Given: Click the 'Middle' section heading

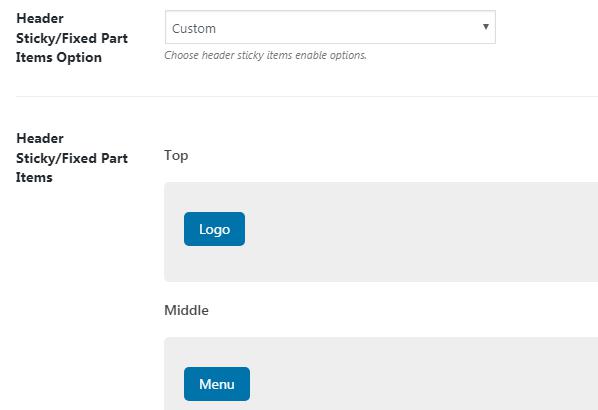Looking at the screenshot, I should [186, 310].
